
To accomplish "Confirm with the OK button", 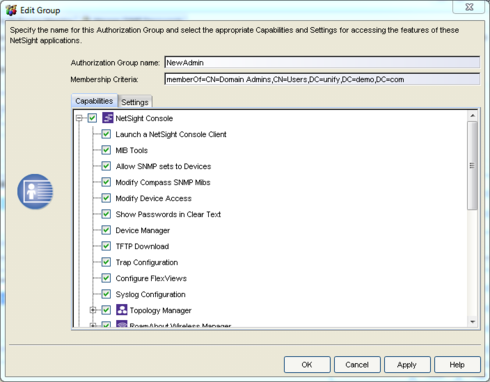I will click(x=307, y=365).
